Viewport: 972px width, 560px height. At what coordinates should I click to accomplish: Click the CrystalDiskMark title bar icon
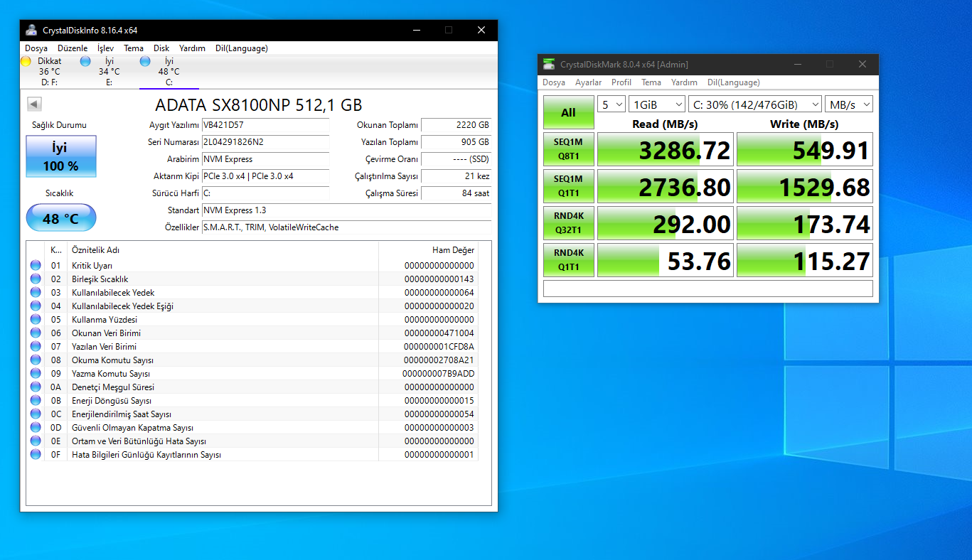[549, 64]
